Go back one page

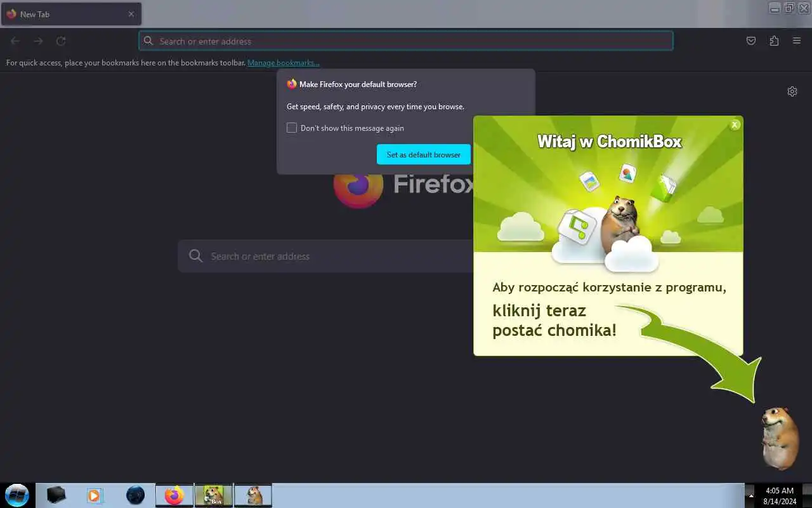[15, 41]
